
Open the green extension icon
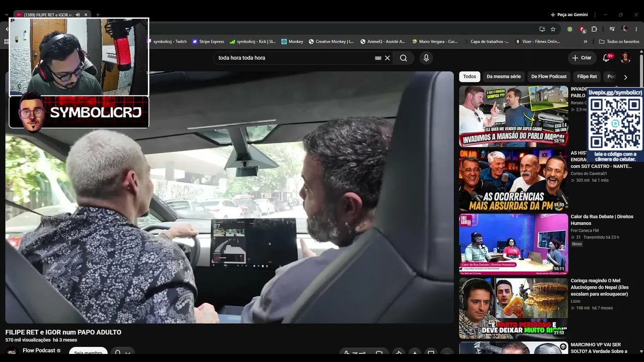pos(570,29)
